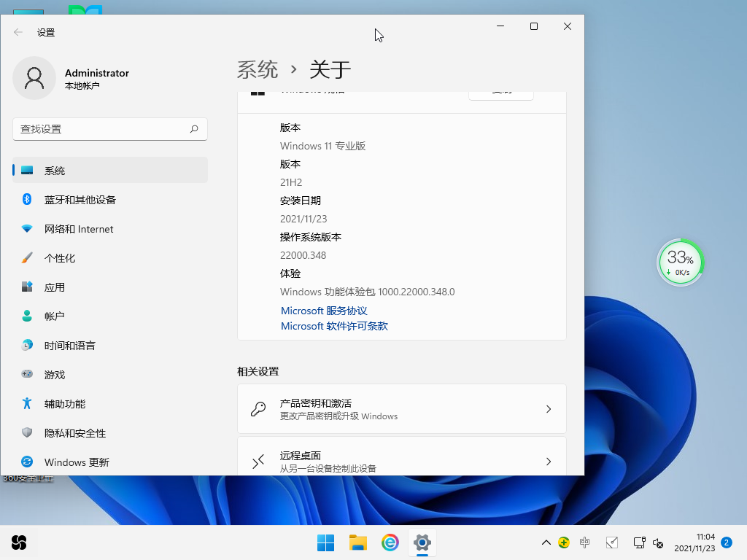Click the muted volume icon in system tray
This screenshot has height=560, width=747.
point(659,543)
